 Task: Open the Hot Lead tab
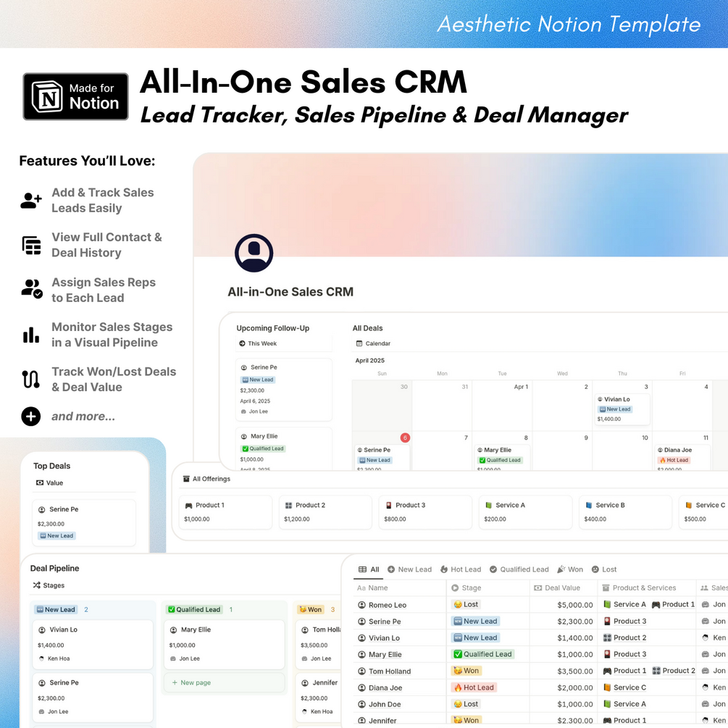[461, 569]
